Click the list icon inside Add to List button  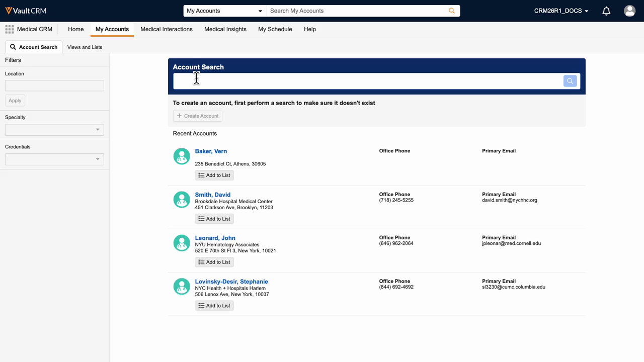click(201, 175)
